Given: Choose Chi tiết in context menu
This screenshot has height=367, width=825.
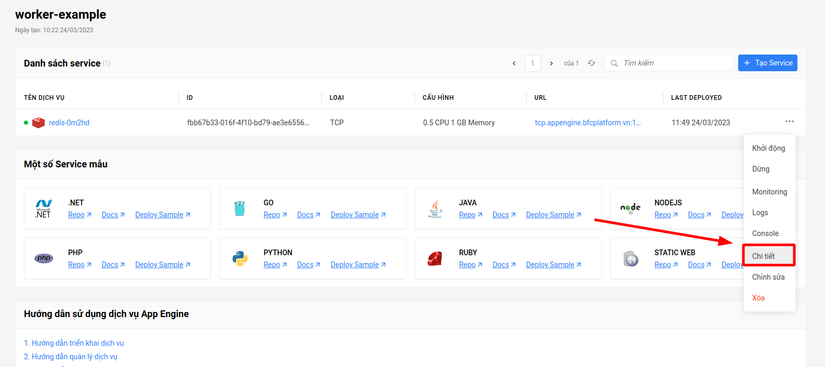Looking at the screenshot, I should click(x=769, y=256).
